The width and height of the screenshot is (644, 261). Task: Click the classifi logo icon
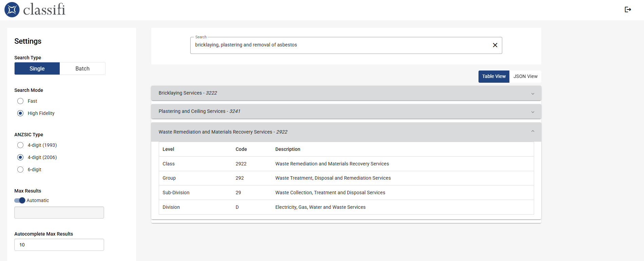coord(12,9)
